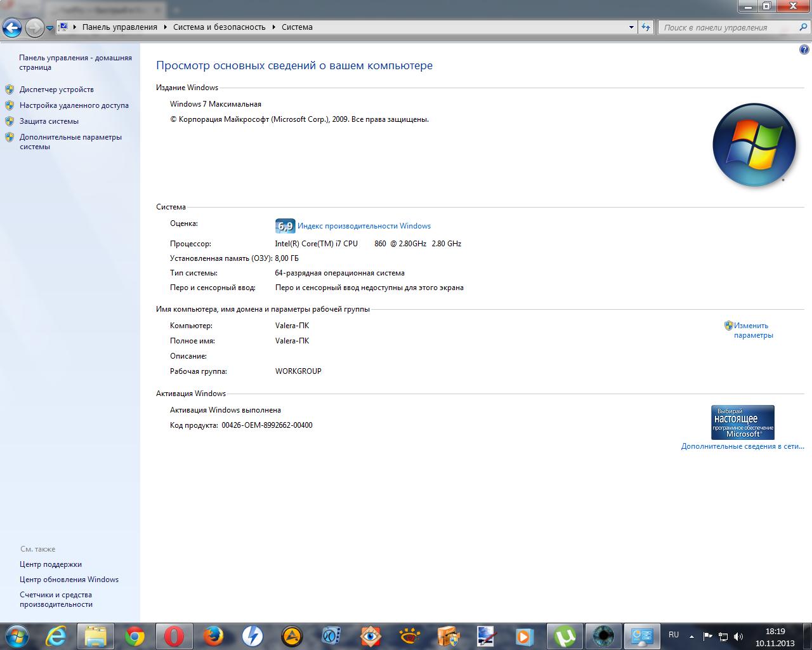This screenshot has height=650, width=812.
Task: Open Дополнительные параметры системы
Action: [x=70, y=142]
